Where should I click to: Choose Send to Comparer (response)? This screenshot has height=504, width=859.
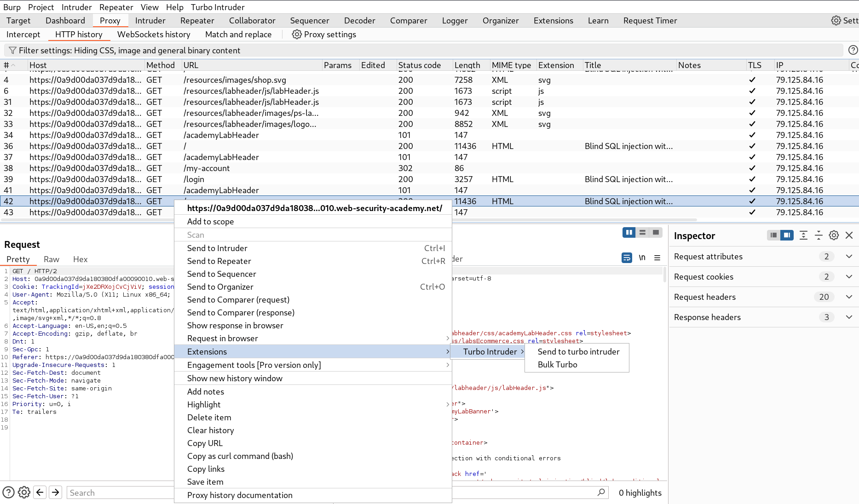pos(313,313)
